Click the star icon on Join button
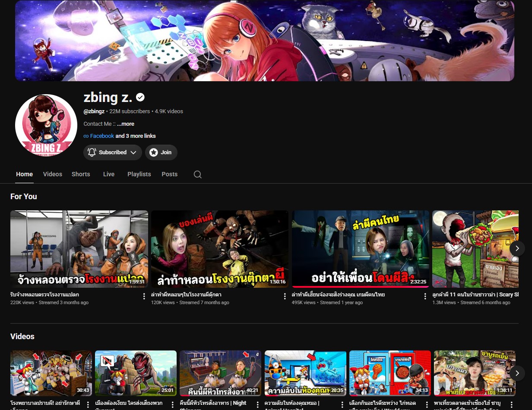 click(x=154, y=153)
